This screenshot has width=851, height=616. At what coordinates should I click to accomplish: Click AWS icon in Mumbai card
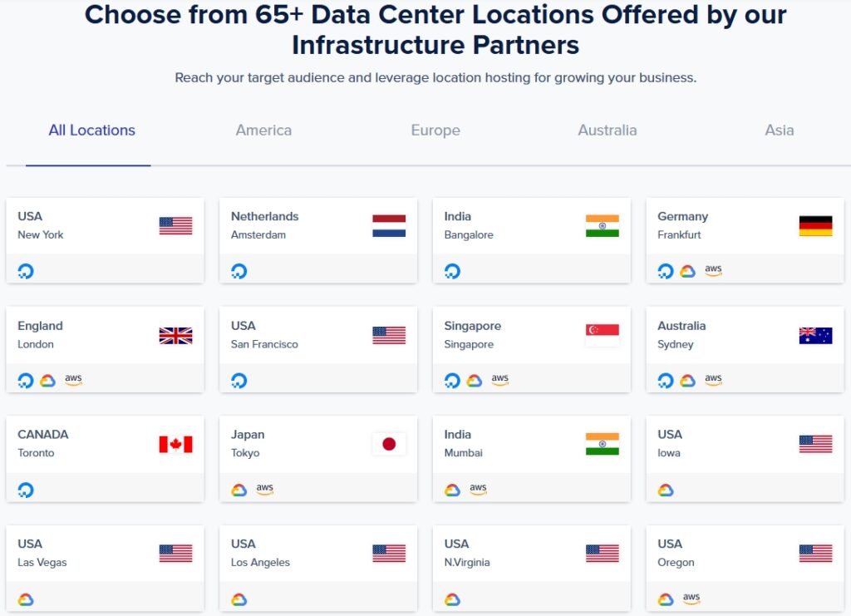coord(478,489)
